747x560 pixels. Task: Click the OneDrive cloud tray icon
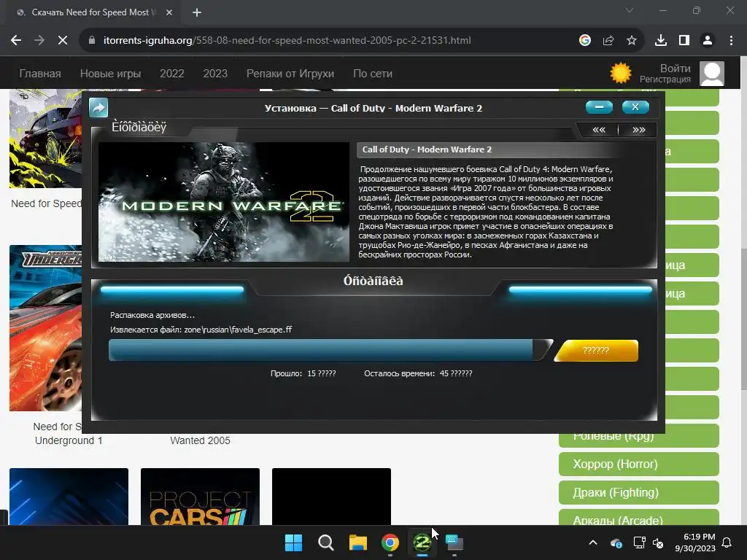616,542
